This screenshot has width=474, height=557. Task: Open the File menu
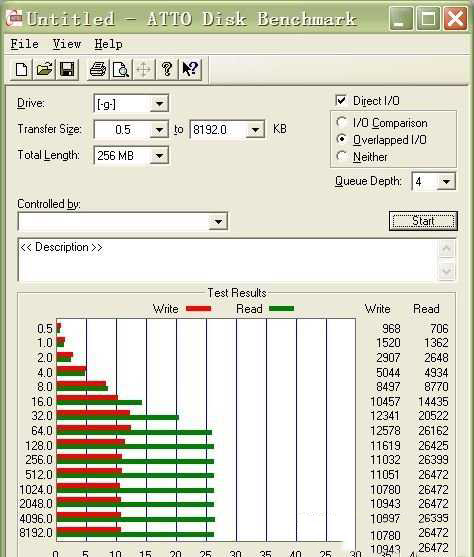point(25,44)
